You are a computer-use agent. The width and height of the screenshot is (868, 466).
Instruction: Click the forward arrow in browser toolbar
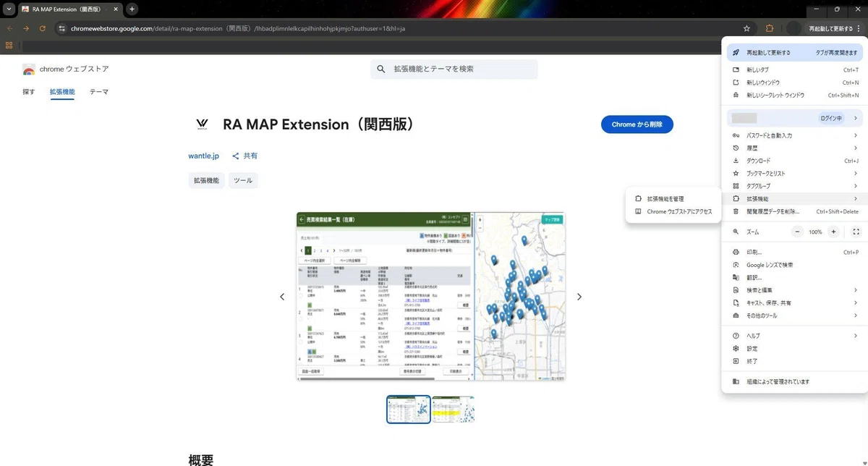(26, 28)
